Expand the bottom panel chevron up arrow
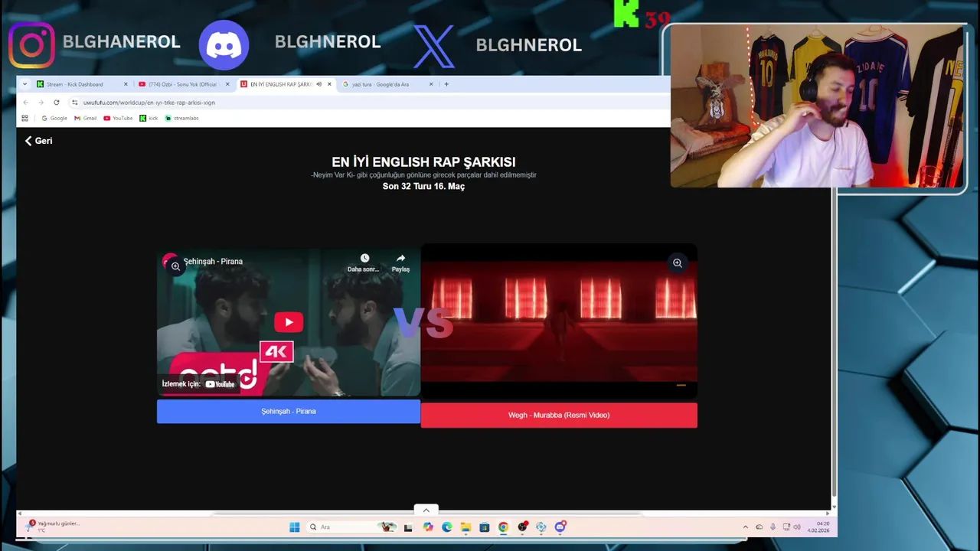Viewport: 980px width, 551px height. click(426, 510)
